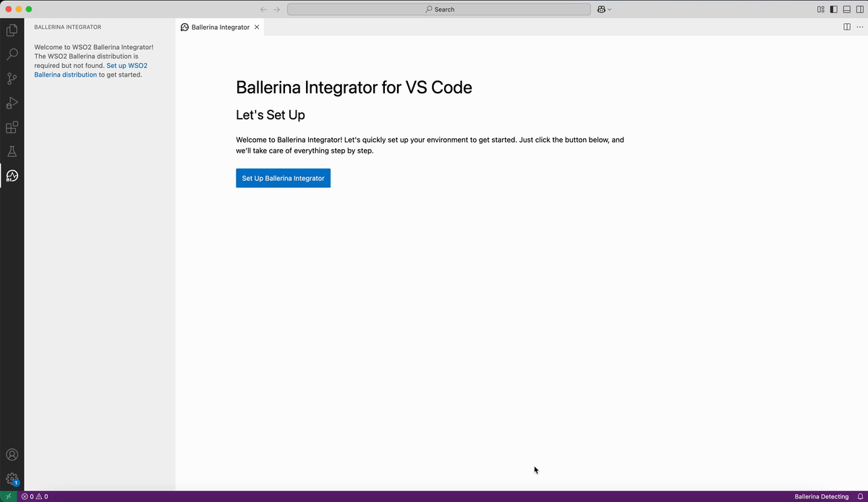Open the Accounts menu icon

[x=12, y=455]
